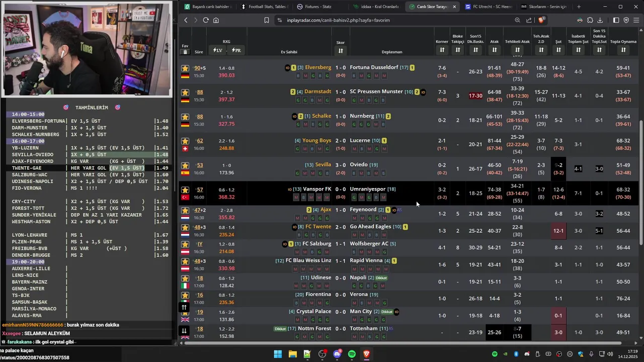Open the Brave Shields lion icon
Image resolution: width=644 pixels, height=362 pixels.
point(541,20)
